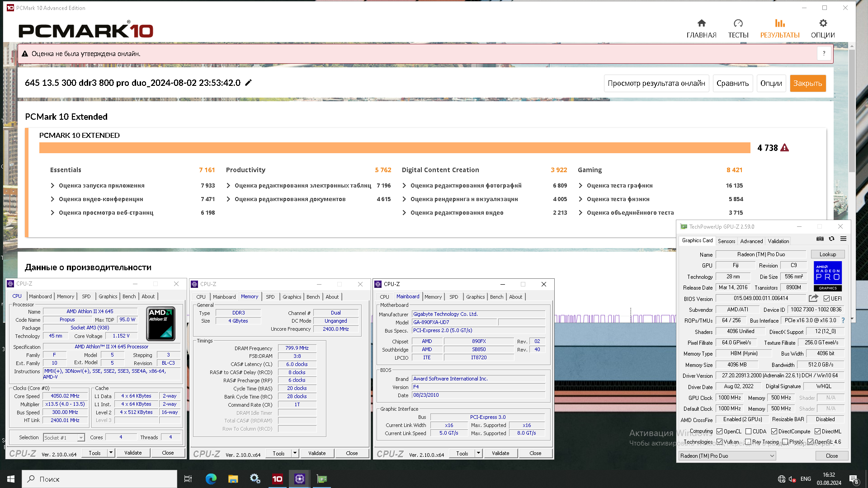Open the ОПЦИИ gear icon
Image resolution: width=868 pixels, height=488 pixels.
click(x=823, y=23)
